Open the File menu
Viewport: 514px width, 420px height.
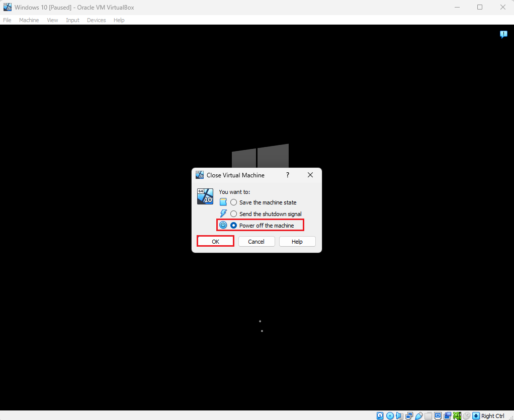point(7,20)
